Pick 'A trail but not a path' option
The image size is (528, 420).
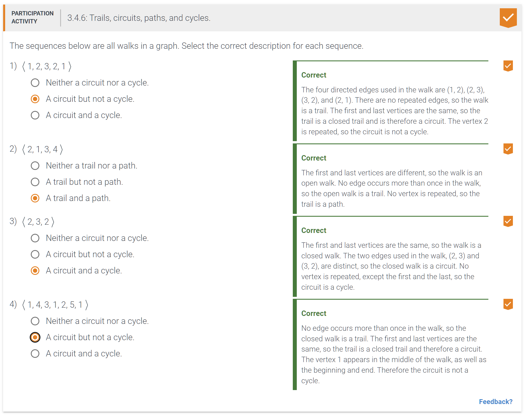35,182
